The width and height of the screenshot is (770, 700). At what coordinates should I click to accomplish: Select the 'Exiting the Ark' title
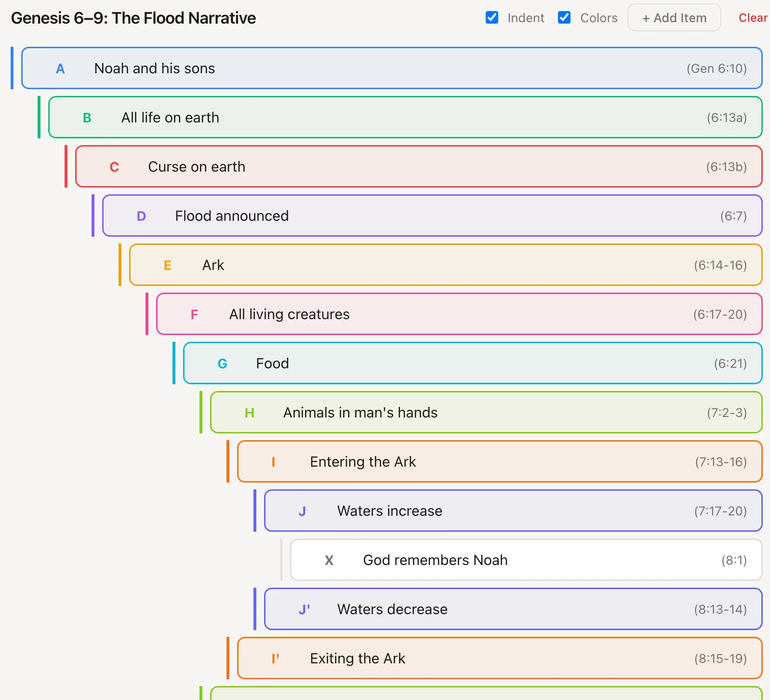point(358,659)
